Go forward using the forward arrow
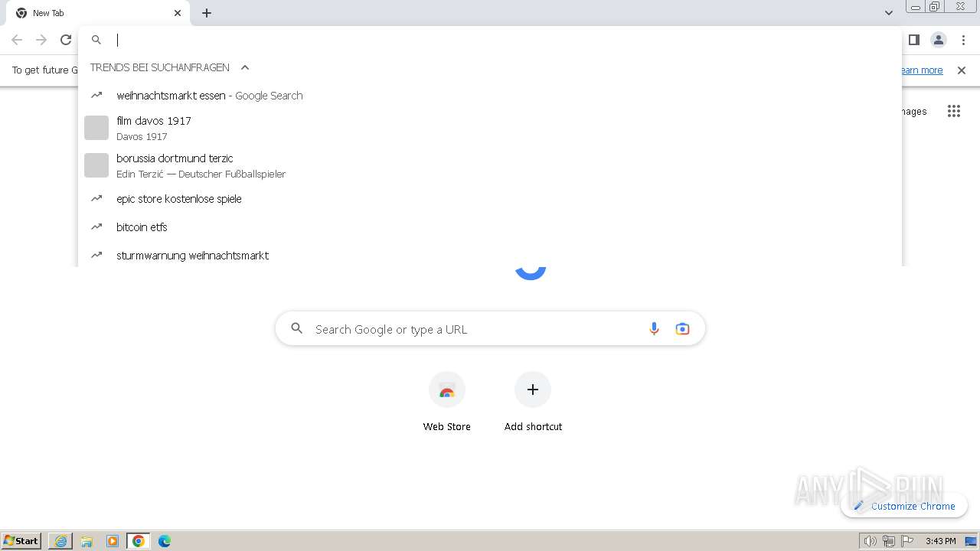The image size is (980, 551). pyautogui.click(x=41, y=40)
